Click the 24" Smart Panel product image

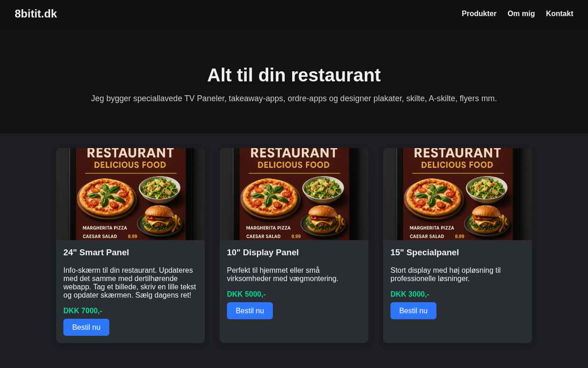[130, 194]
